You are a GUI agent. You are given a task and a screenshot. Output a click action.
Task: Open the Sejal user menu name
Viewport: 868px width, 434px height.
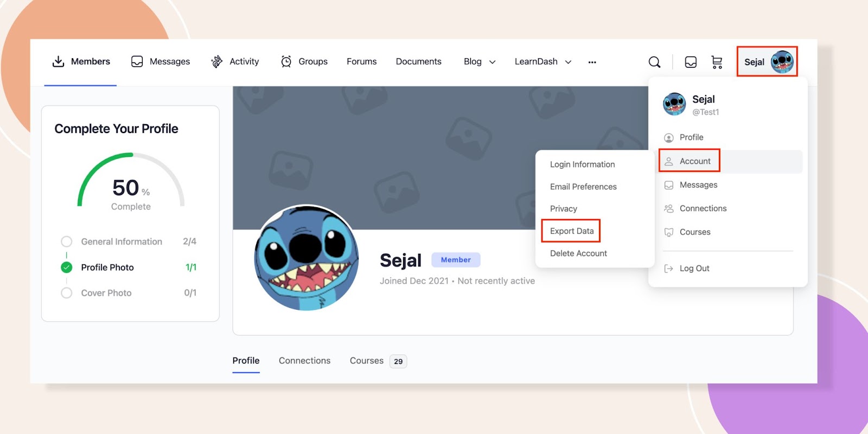[754, 62]
